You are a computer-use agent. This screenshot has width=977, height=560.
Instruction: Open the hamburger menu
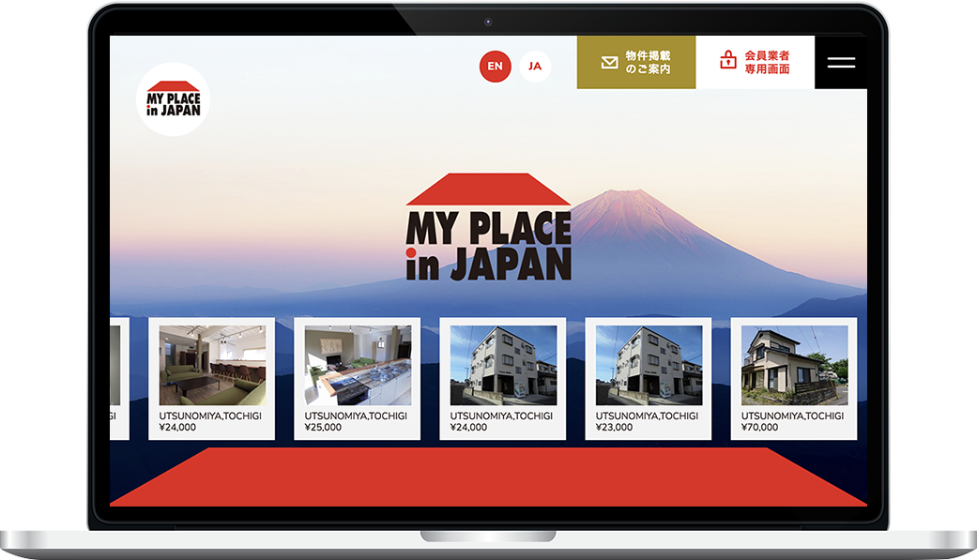click(x=841, y=63)
